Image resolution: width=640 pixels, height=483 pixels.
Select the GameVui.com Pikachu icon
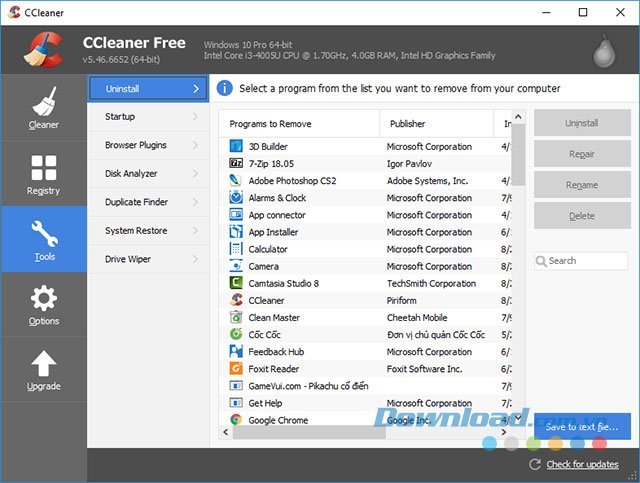point(236,386)
